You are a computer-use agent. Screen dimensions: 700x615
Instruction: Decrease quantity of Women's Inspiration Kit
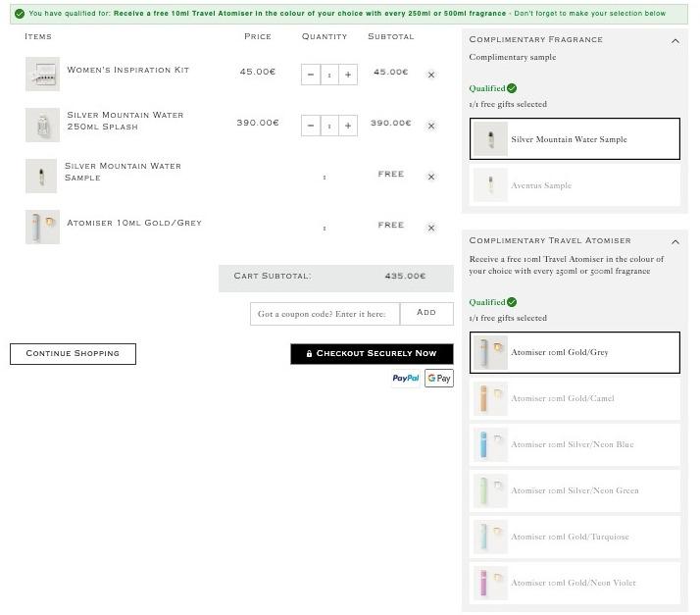pyautogui.click(x=311, y=75)
